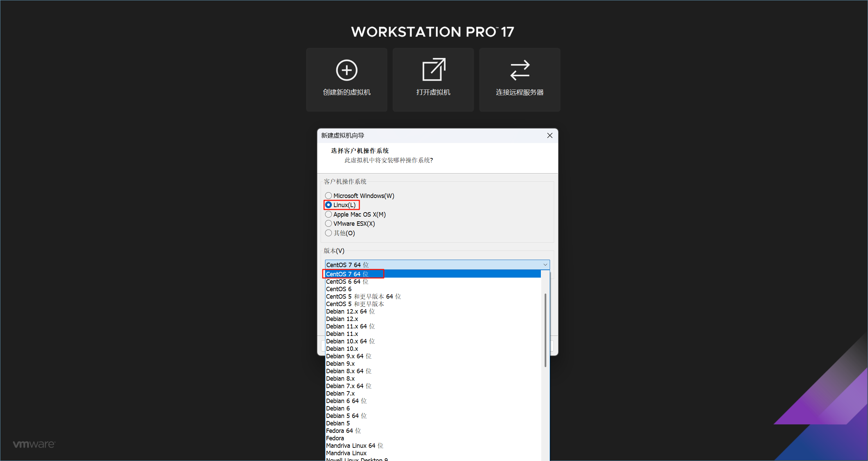
Task: Click the 打开虚拟机 label text
Action: click(433, 92)
